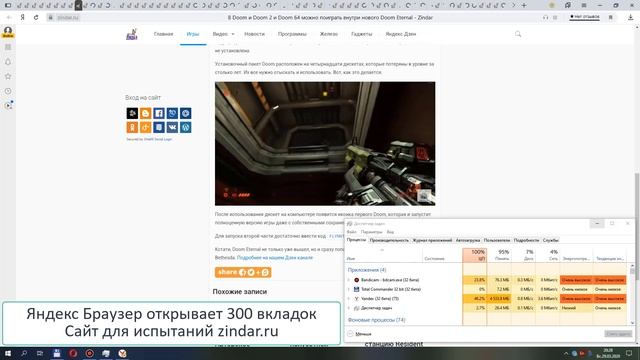
Task: Expand the Total Commander process row
Action: (x=349, y=289)
